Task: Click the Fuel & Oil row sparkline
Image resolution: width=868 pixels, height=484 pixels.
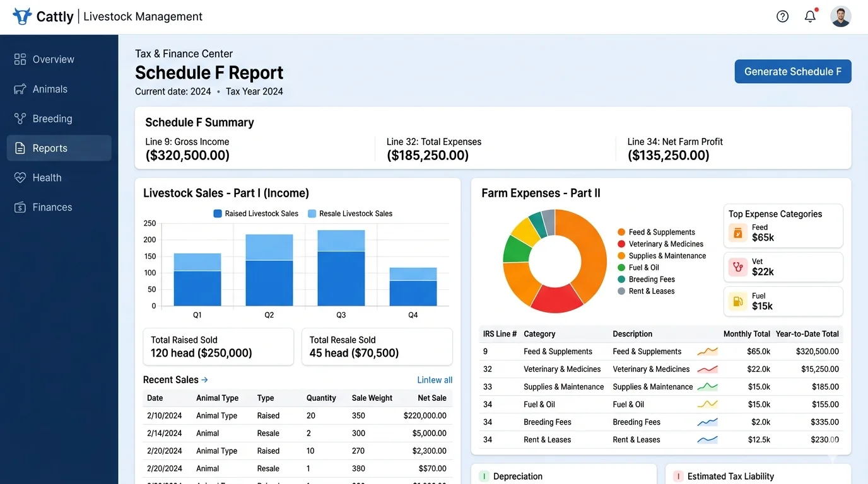Action: coord(707,405)
